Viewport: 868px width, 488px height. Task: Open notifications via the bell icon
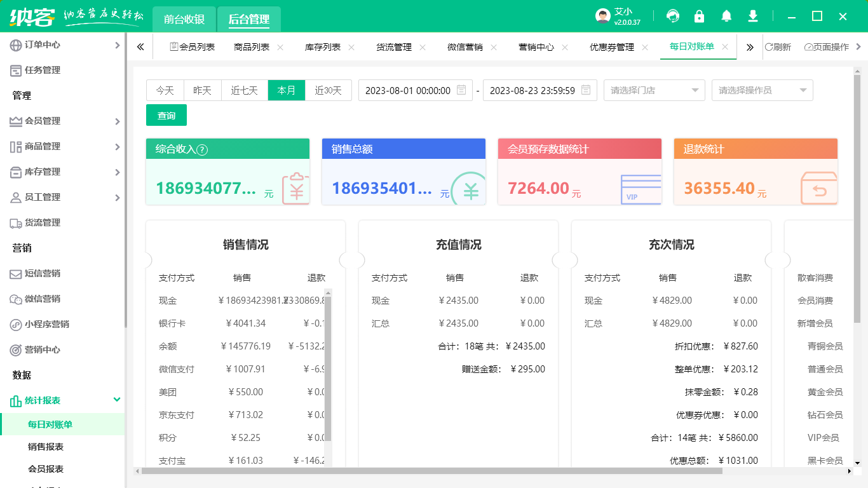726,16
